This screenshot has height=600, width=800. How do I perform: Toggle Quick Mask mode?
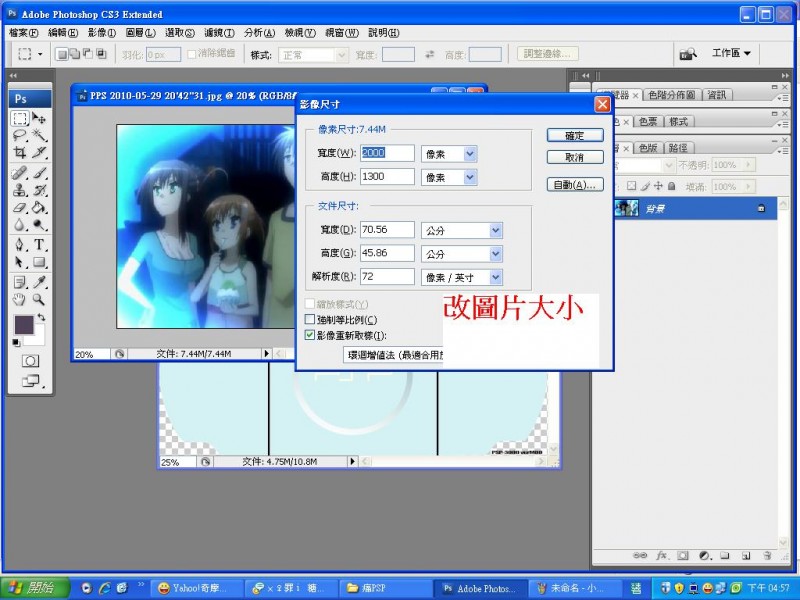[30, 361]
